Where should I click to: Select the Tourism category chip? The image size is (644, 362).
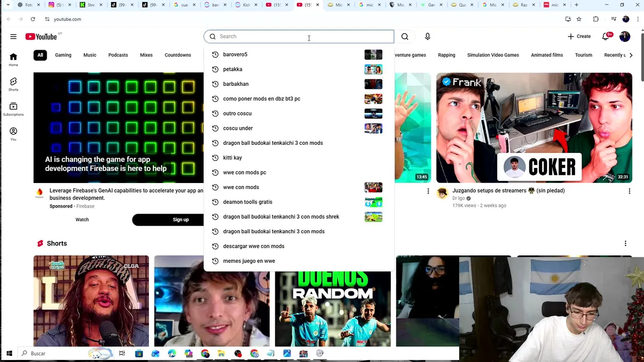tap(584, 55)
